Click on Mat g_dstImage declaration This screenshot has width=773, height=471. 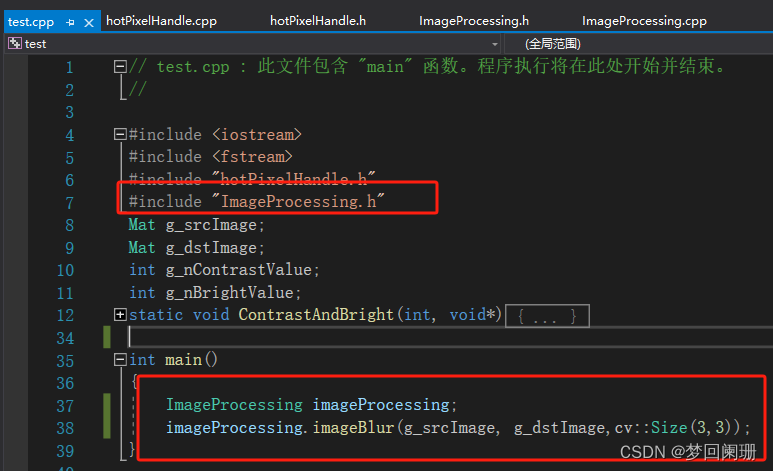[197, 248]
